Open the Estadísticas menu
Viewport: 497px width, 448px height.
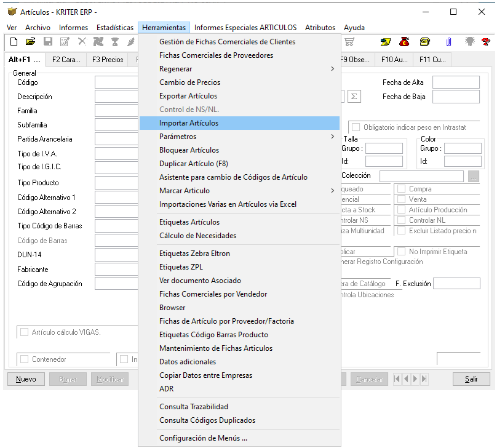115,28
